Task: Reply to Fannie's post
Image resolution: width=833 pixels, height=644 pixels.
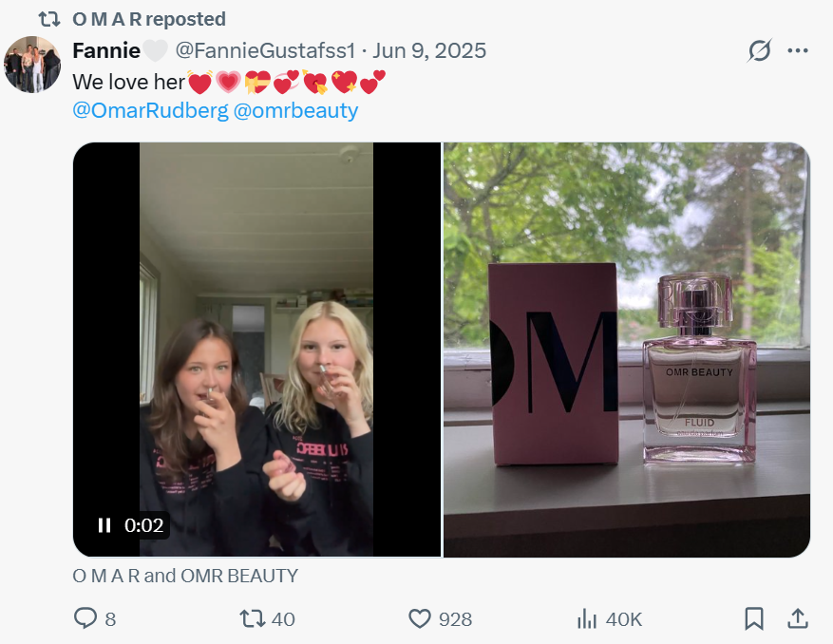Action: 86,619
